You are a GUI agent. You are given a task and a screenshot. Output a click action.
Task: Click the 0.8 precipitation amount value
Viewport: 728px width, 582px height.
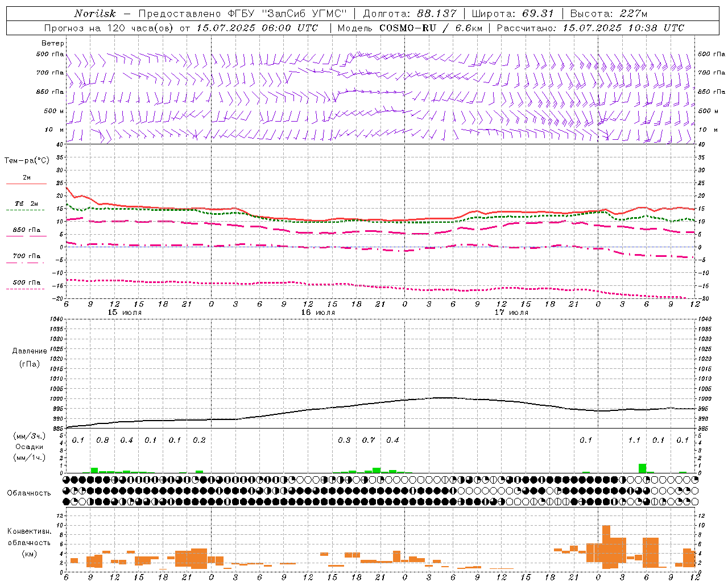(x=102, y=440)
